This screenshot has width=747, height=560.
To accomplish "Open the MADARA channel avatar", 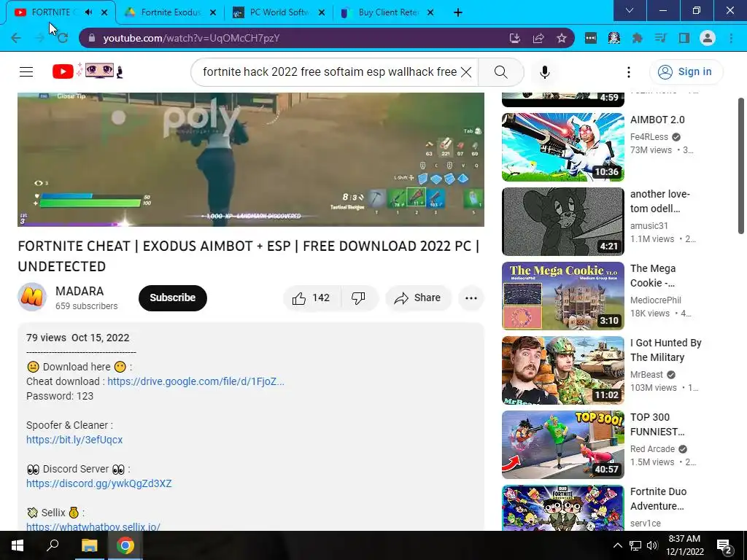I will click(x=32, y=297).
